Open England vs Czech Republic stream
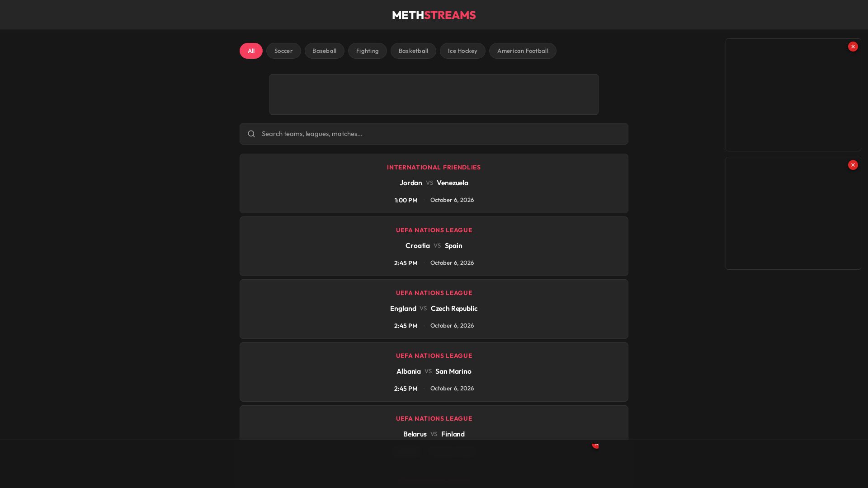Viewport: 868px width, 488px height. click(434, 309)
